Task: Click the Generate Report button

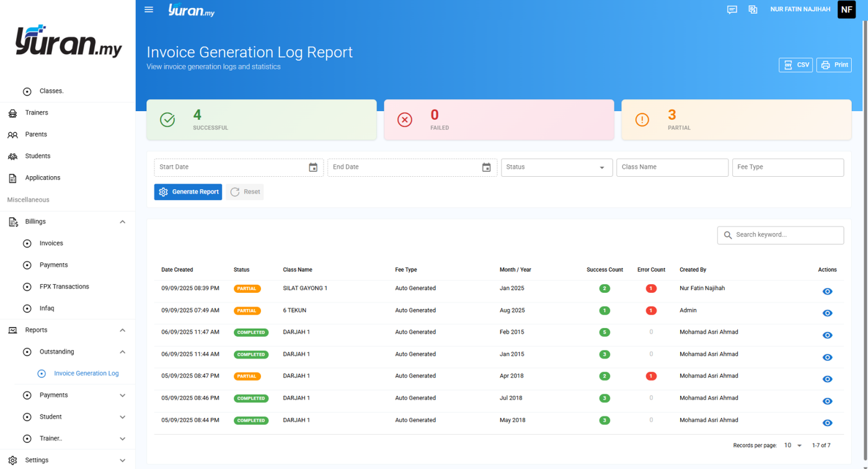Action: [188, 192]
